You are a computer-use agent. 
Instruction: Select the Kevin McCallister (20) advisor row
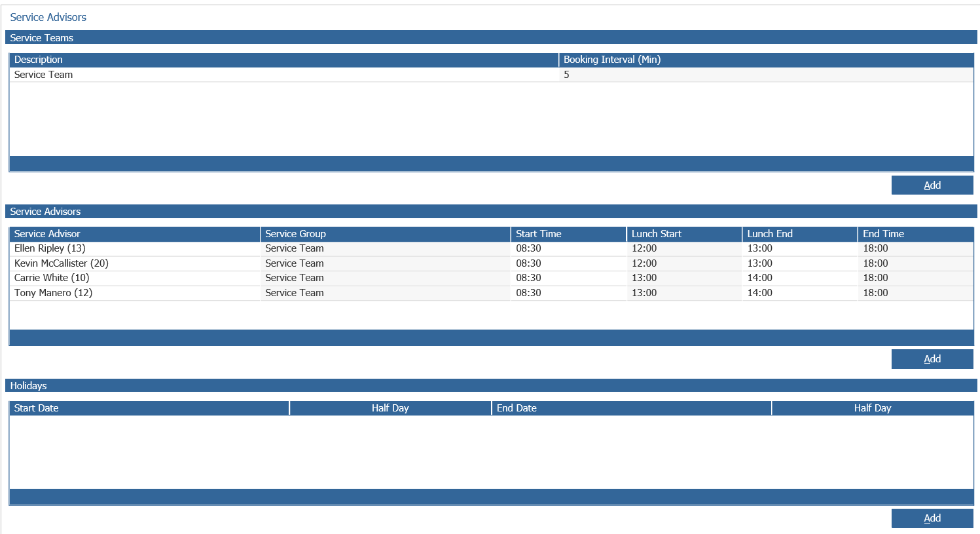point(492,263)
